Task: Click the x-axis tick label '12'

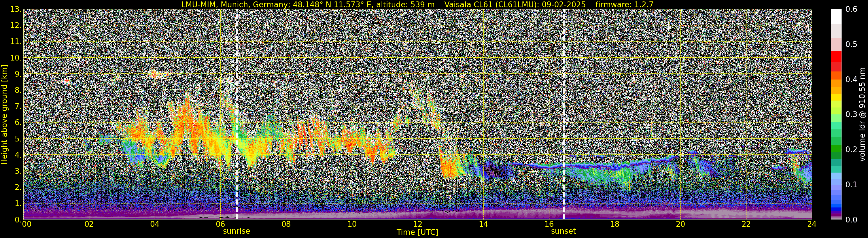Action: click(417, 224)
